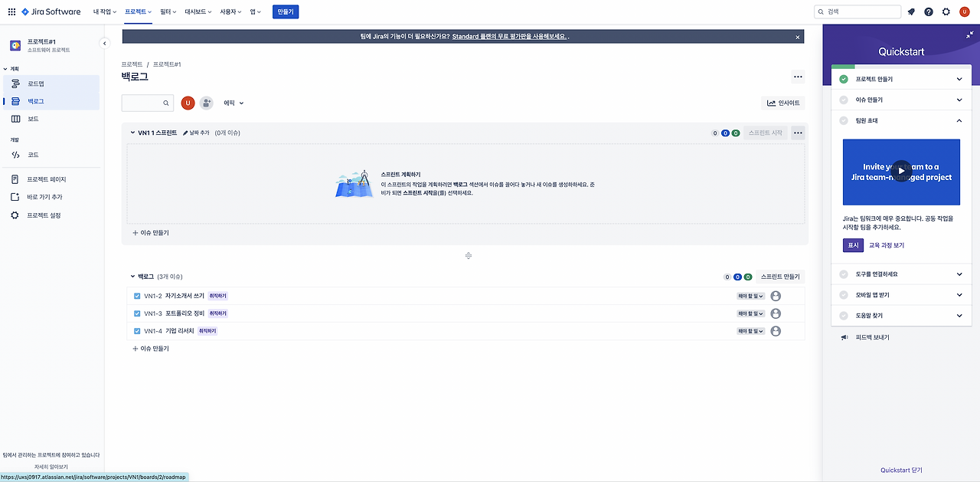
Task: Collapse the VN1 1 스프린트 section
Action: [x=132, y=133]
